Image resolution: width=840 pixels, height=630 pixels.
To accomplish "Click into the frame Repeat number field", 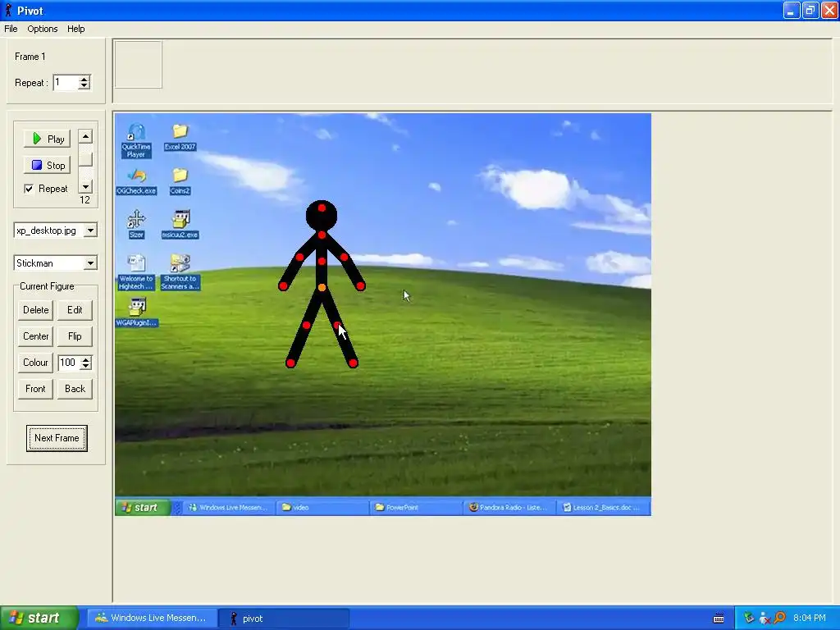I will click(x=66, y=83).
